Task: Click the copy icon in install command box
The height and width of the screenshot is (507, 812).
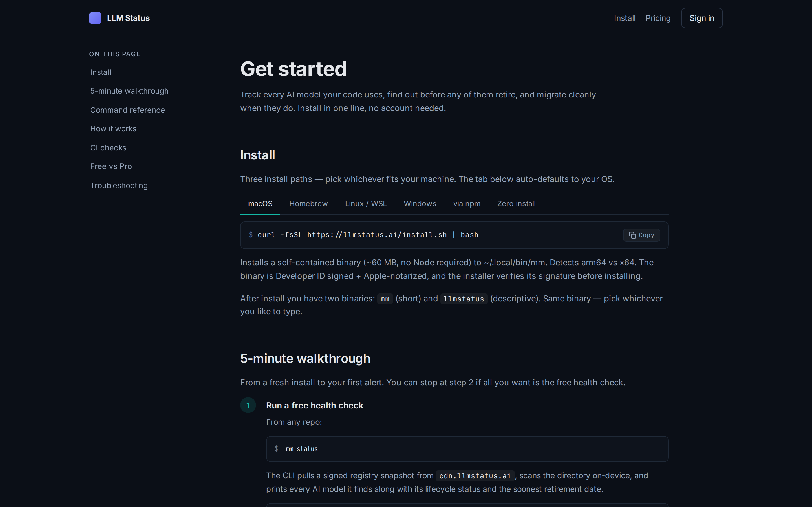Action: click(632, 235)
